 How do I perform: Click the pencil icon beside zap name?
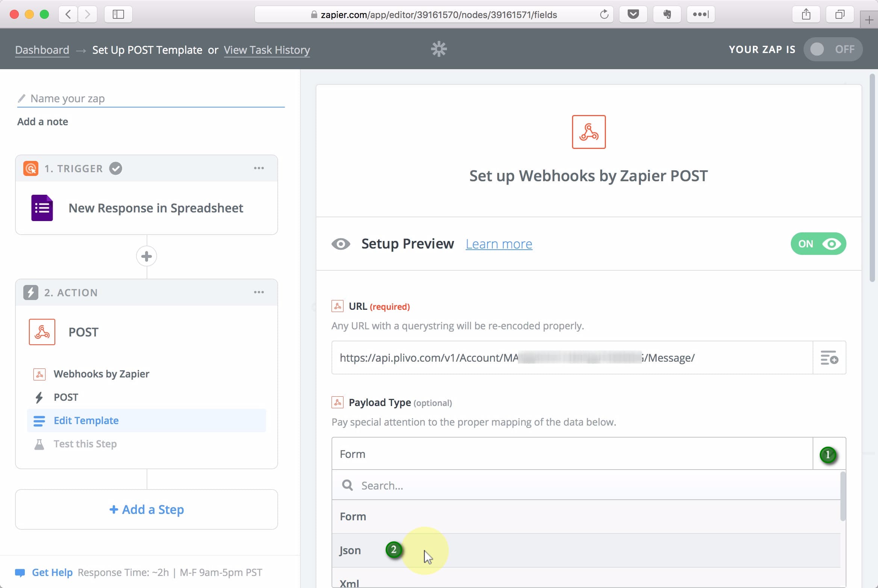[x=21, y=99]
